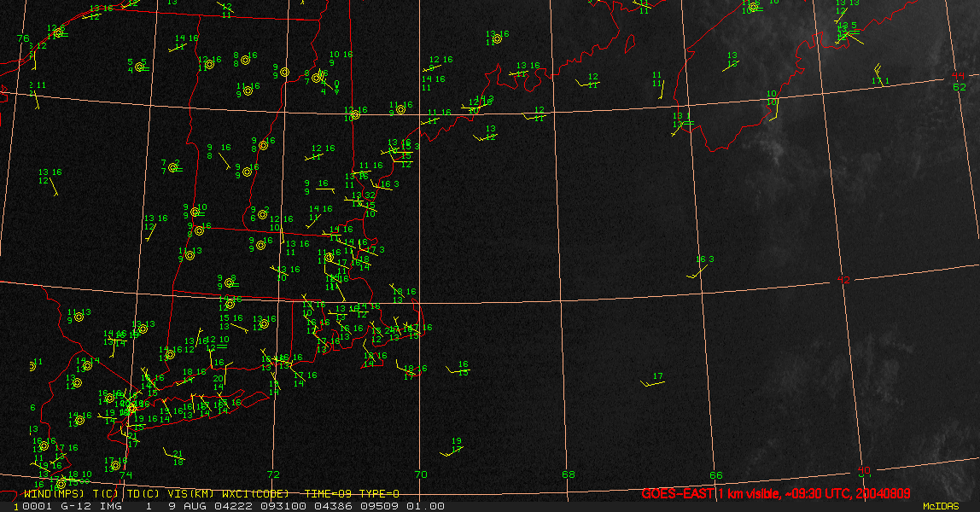Click the 74 longitude label
Viewport: 980px width, 512px height.
click(125, 474)
